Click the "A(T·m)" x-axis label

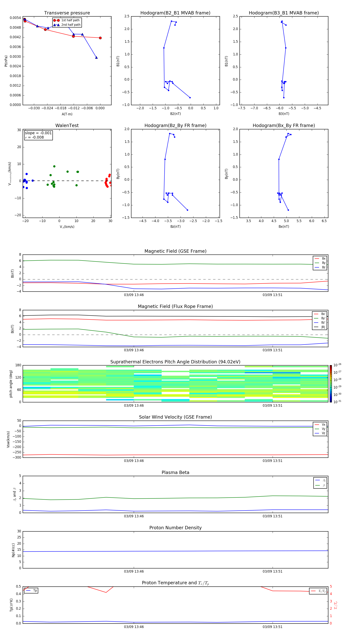[x=67, y=114]
